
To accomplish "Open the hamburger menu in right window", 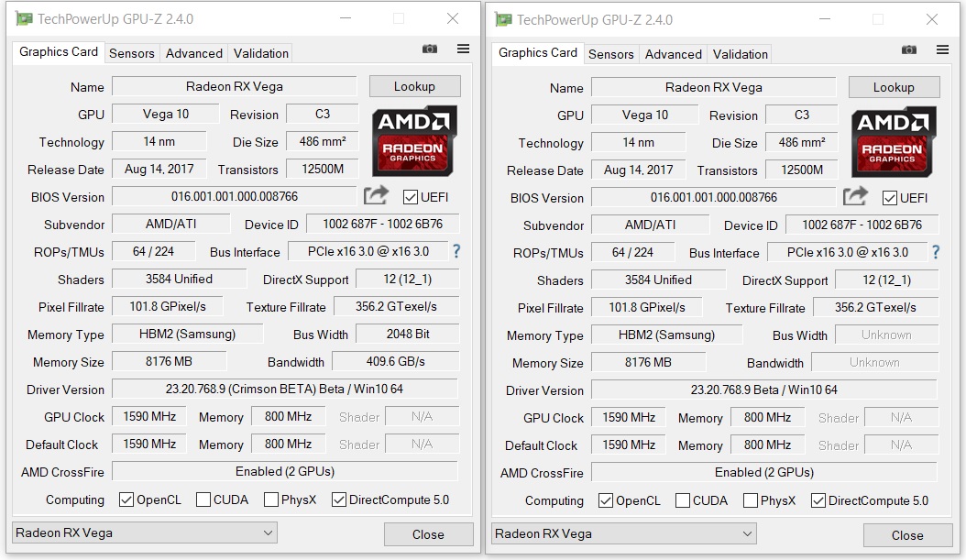I will coord(942,49).
